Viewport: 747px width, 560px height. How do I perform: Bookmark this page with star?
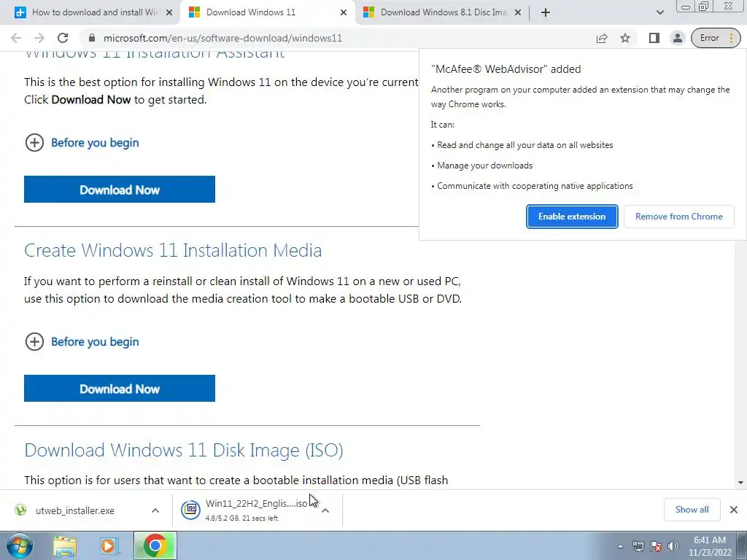[x=625, y=38]
